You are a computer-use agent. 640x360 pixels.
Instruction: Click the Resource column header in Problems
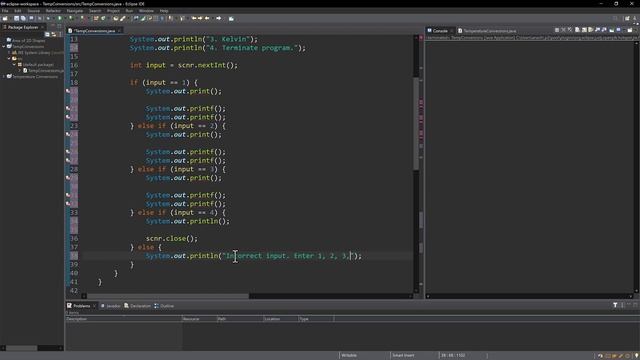point(199,319)
